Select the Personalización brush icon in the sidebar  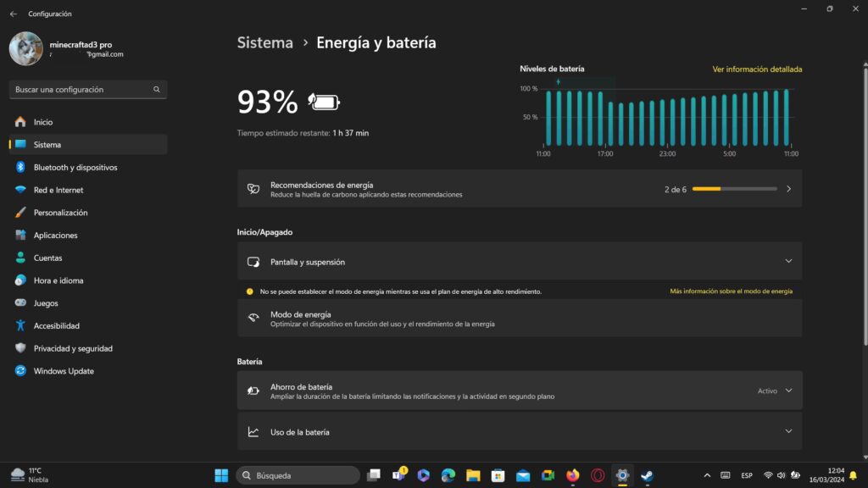(x=19, y=213)
